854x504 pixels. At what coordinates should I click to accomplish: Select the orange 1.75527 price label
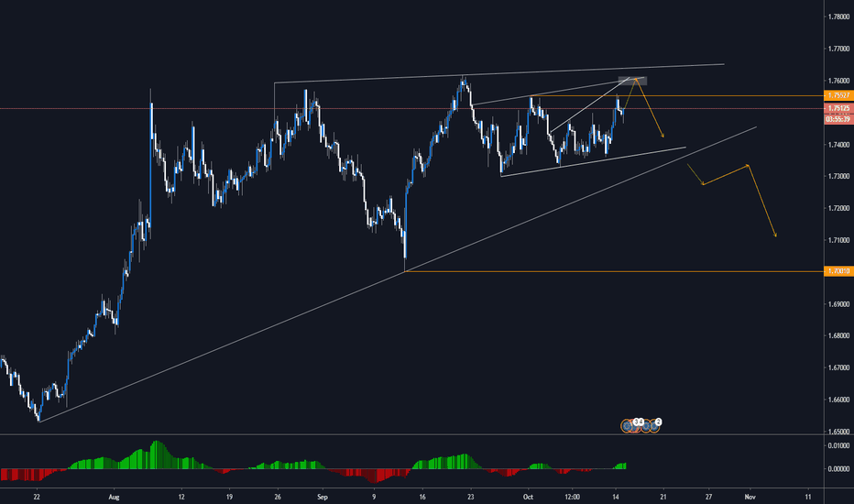pos(838,95)
